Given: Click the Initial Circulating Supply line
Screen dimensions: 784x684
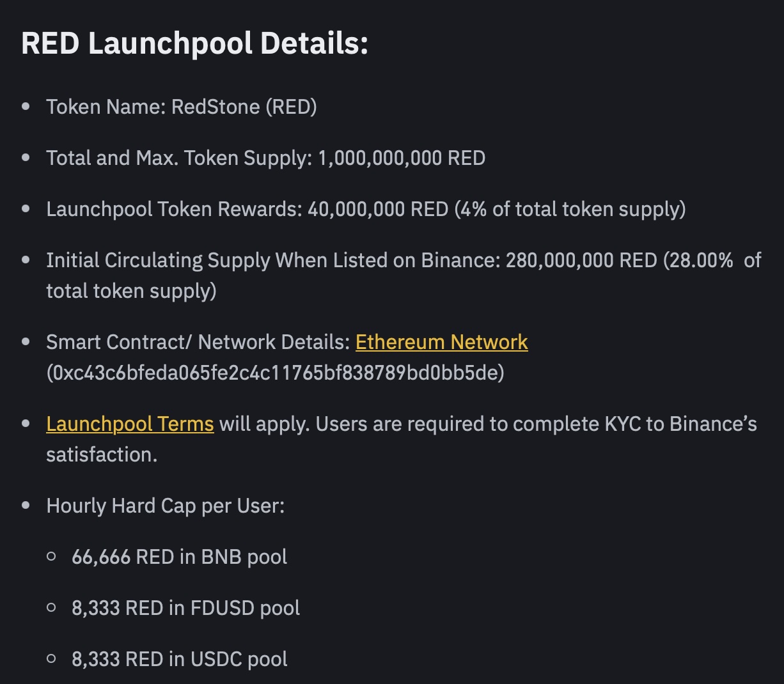Looking at the screenshot, I should pyautogui.click(x=404, y=276).
